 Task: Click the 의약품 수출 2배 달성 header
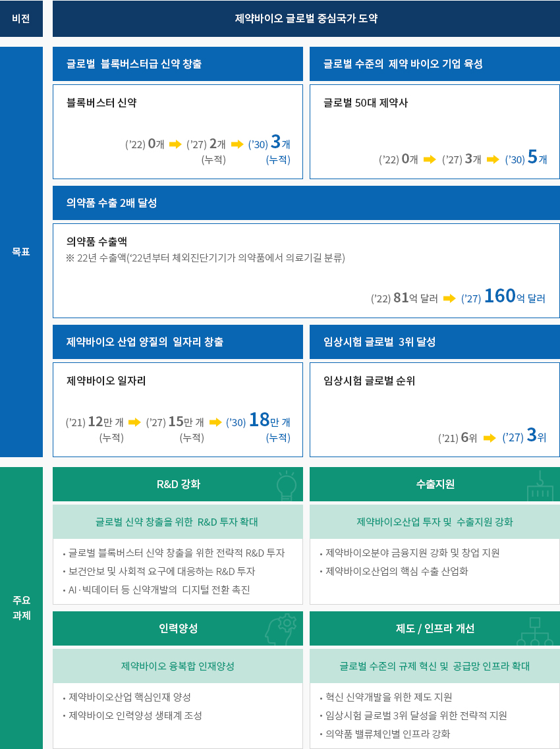(306, 203)
